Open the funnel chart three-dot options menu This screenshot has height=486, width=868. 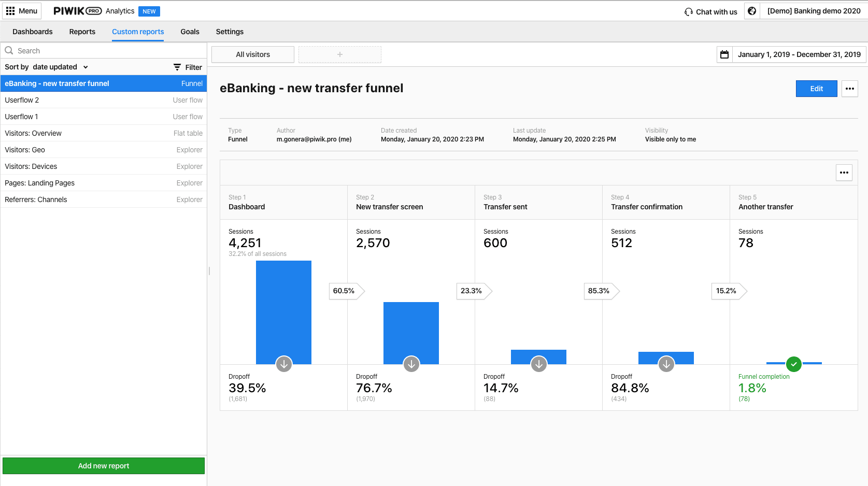tap(844, 173)
